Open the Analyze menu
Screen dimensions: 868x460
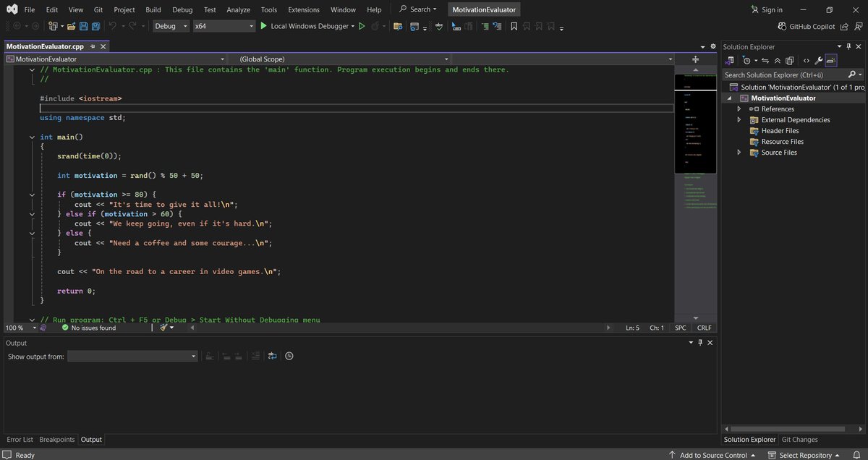point(238,10)
